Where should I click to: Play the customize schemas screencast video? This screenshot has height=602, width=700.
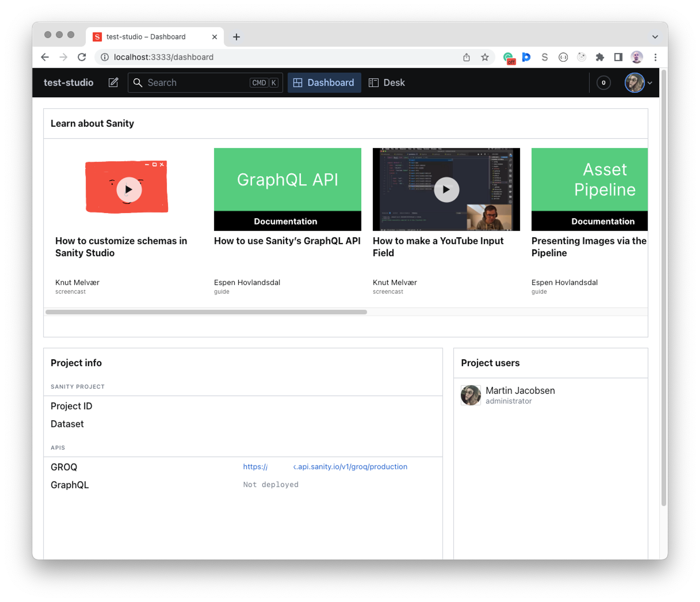point(129,189)
